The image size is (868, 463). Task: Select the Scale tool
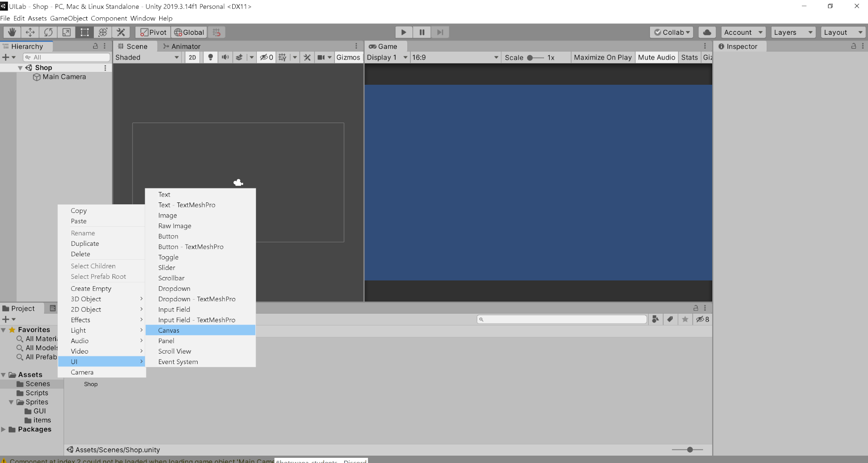click(x=66, y=32)
